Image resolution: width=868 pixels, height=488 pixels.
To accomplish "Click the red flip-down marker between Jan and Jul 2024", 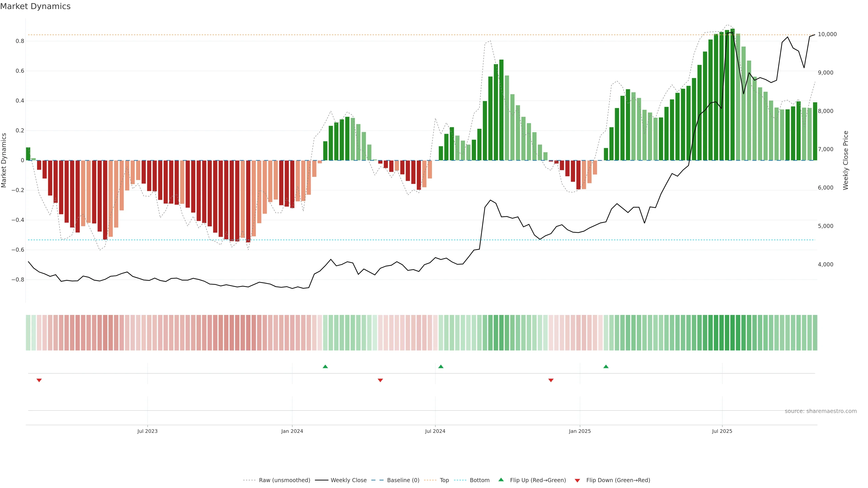I will [380, 380].
